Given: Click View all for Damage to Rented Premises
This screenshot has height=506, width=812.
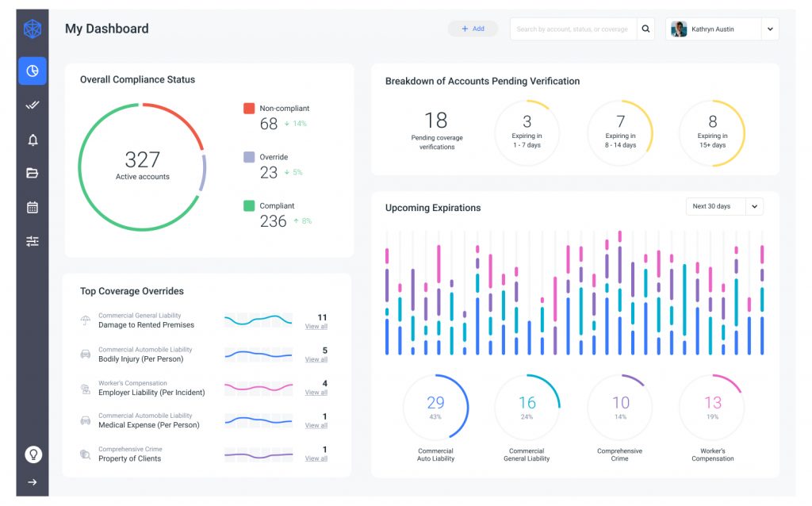Looking at the screenshot, I should pos(316,327).
